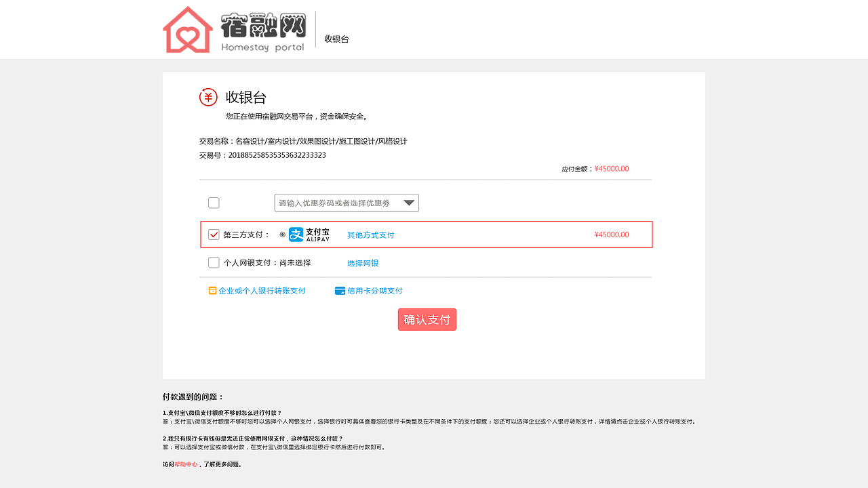Click the Alipay payment logo
Viewport: 868px width, 488px height.
coord(308,234)
